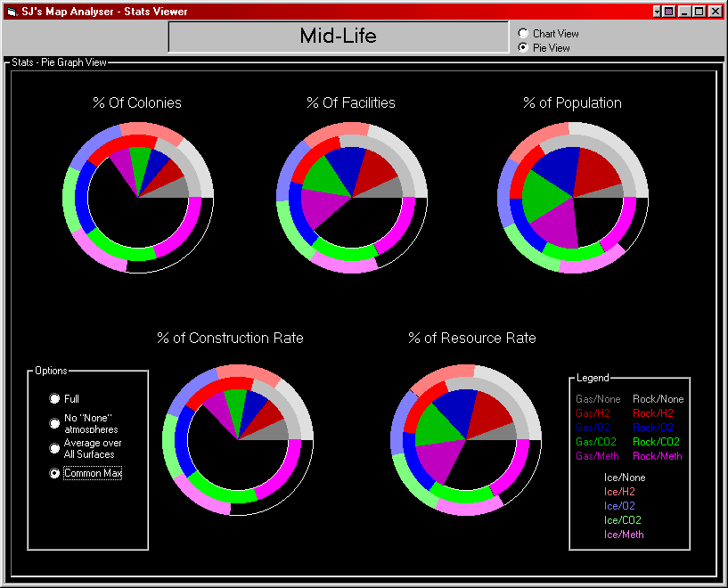The width and height of the screenshot is (728, 588).
Task: Click the % Of Facilities pie chart
Action: (x=351, y=197)
